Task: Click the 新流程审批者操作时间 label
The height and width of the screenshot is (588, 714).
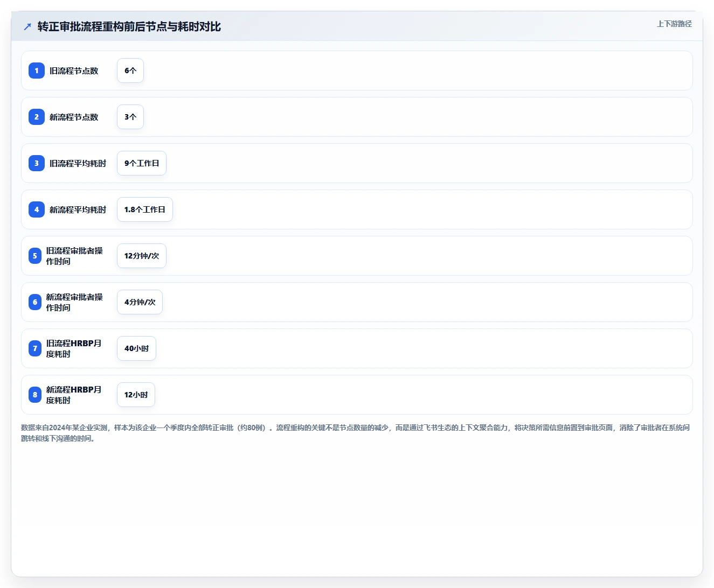Action: coord(74,302)
